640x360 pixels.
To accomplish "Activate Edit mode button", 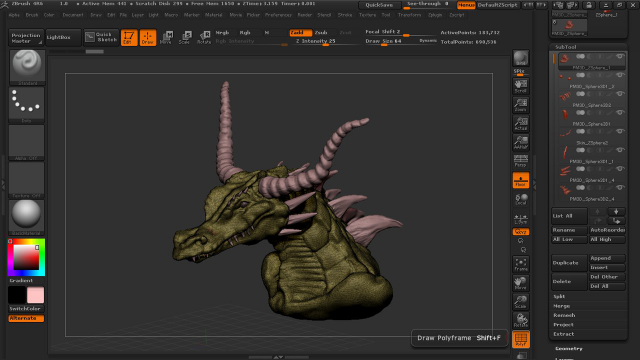I will pos(129,38).
